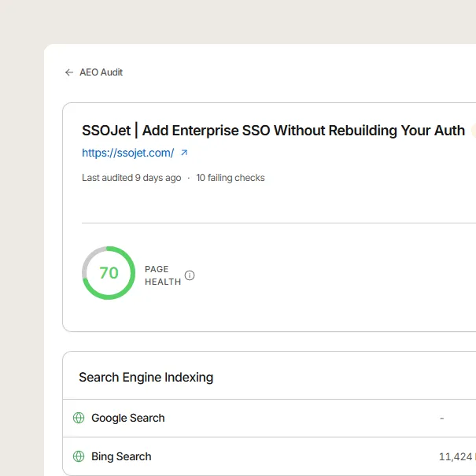Click the 11,424 value in Bing row
476x476 pixels.
tap(456, 456)
